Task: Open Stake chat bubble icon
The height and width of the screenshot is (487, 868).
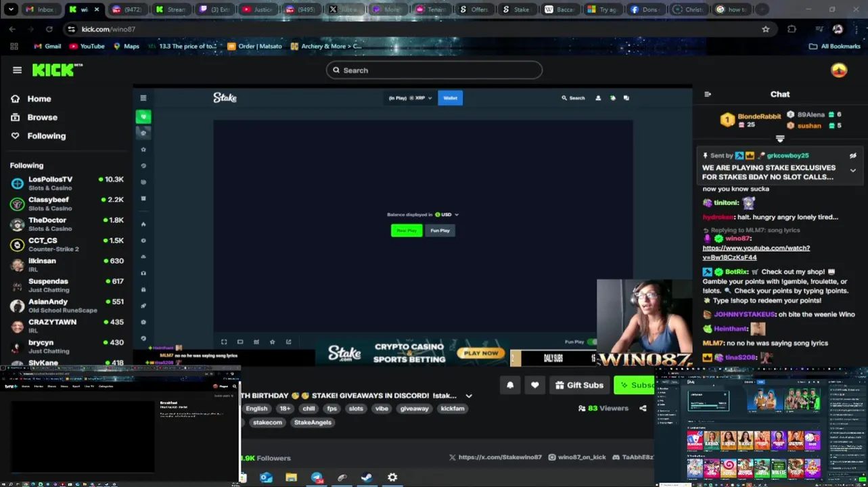Action: [626, 98]
